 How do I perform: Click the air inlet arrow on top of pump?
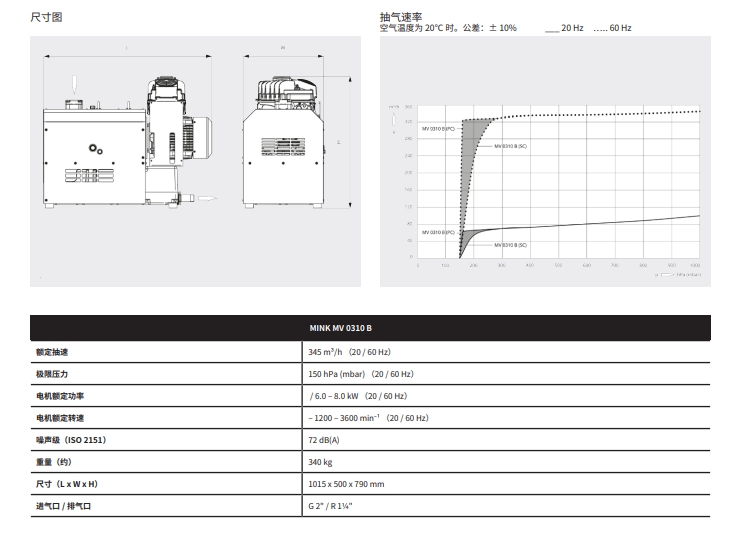(x=74, y=84)
